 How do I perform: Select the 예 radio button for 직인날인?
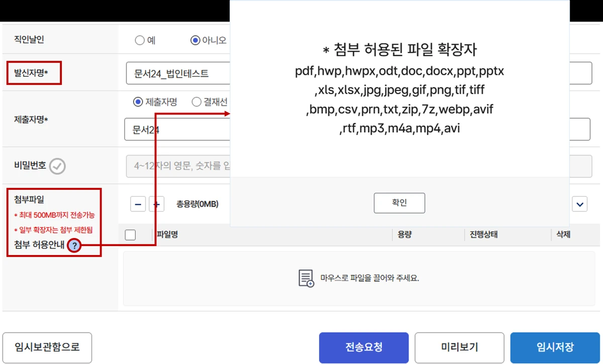coord(140,40)
